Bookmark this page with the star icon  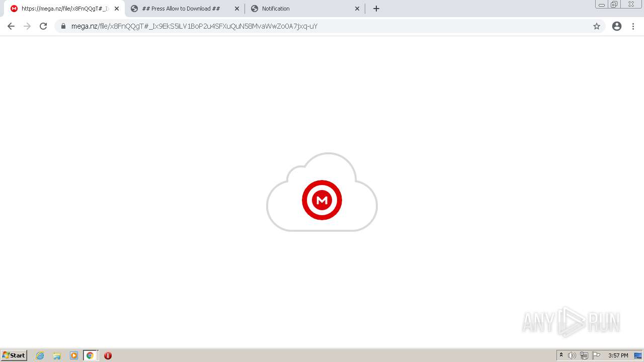pyautogui.click(x=597, y=26)
